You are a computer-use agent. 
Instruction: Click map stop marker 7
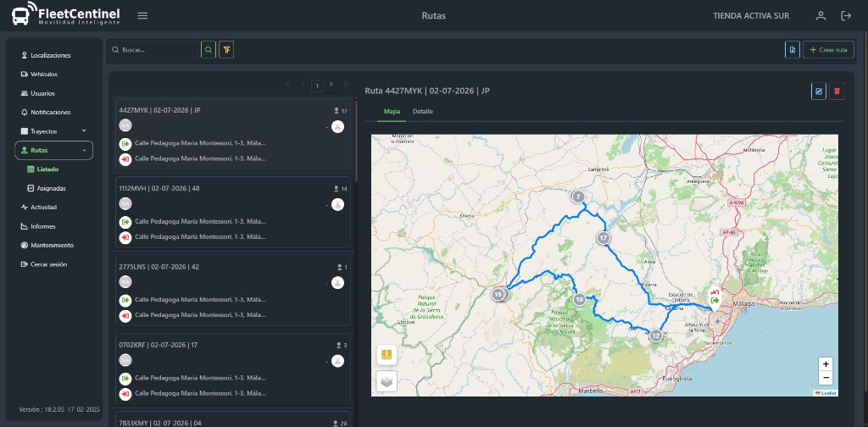click(x=578, y=197)
